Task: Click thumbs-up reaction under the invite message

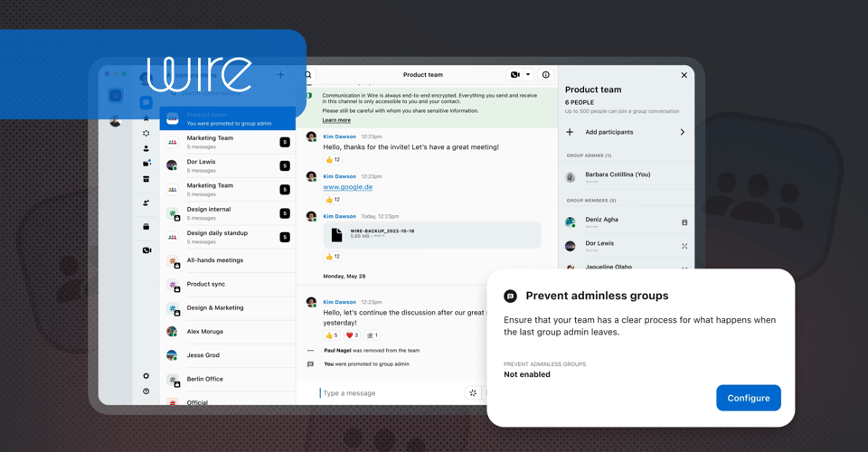Action: (333, 160)
